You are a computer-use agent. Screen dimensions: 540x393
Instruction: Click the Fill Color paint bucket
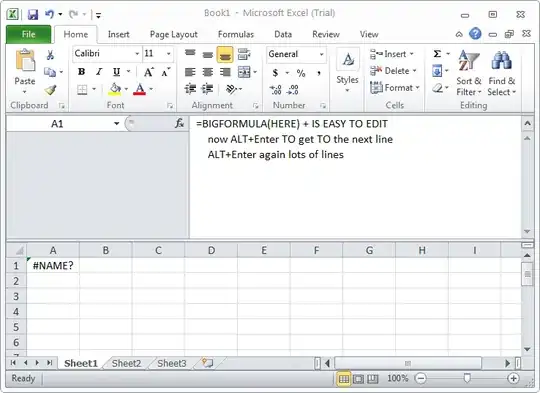(115, 89)
